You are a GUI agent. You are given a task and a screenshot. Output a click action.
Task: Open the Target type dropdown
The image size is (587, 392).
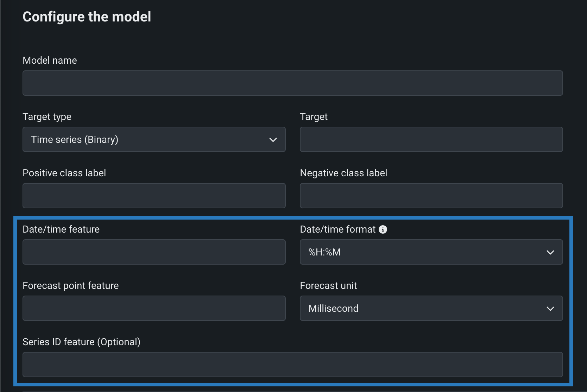pyautogui.click(x=154, y=139)
